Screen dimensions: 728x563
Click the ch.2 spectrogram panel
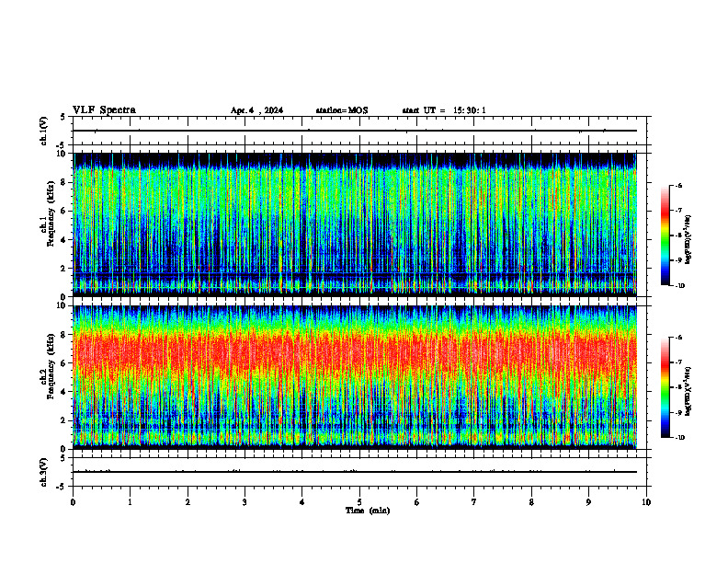point(355,377)
